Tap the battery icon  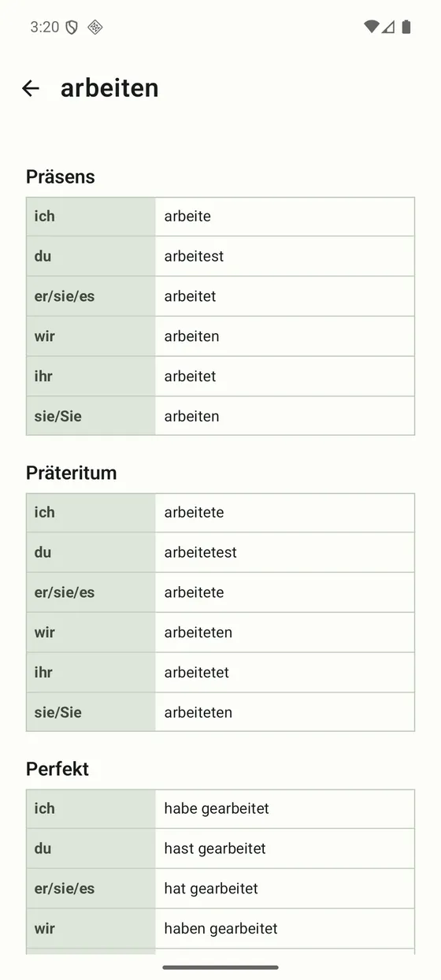pos(406,27)
